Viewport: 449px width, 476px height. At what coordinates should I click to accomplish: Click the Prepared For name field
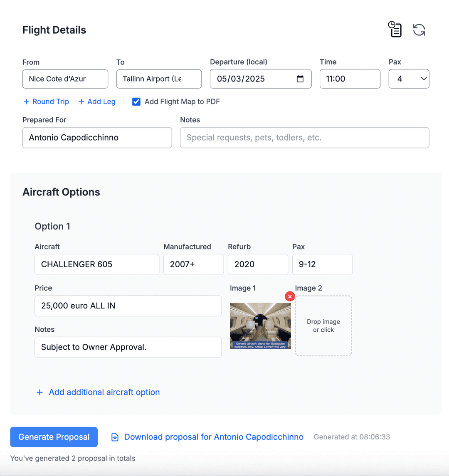[97, 138]
